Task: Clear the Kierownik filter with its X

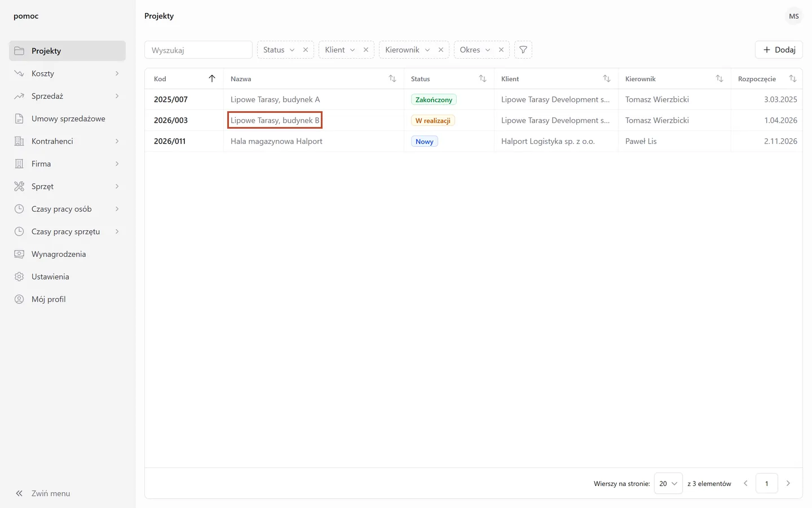Action: tap(441, 50)
